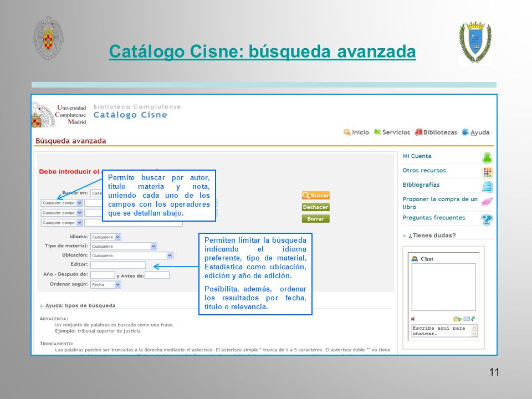The width and height of the screenshot is (532, 399).
Task: Click the Año - Después de field
Action: [103, 275]
